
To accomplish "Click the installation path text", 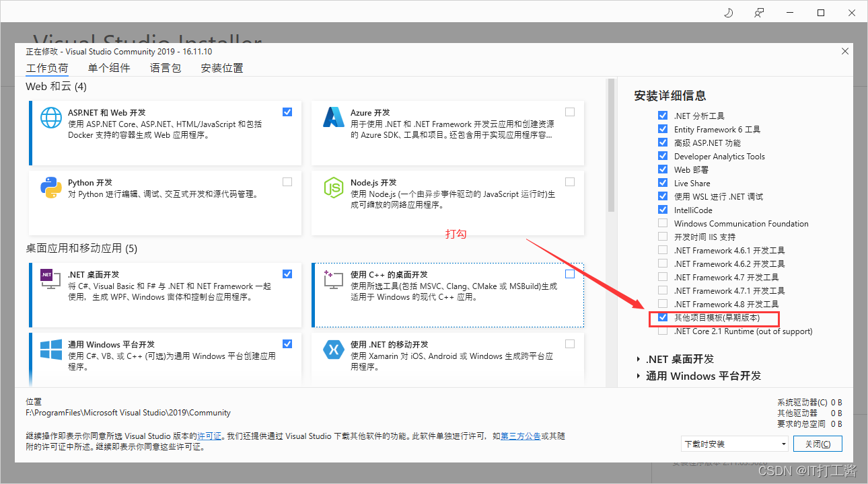I will [x=128, y=413].
